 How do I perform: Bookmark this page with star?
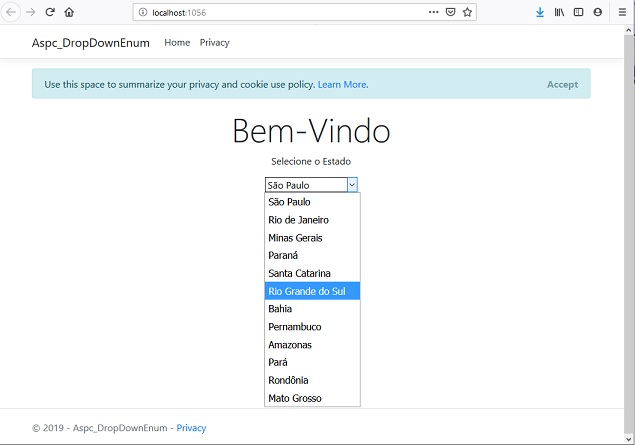click(x=467, y=12)
